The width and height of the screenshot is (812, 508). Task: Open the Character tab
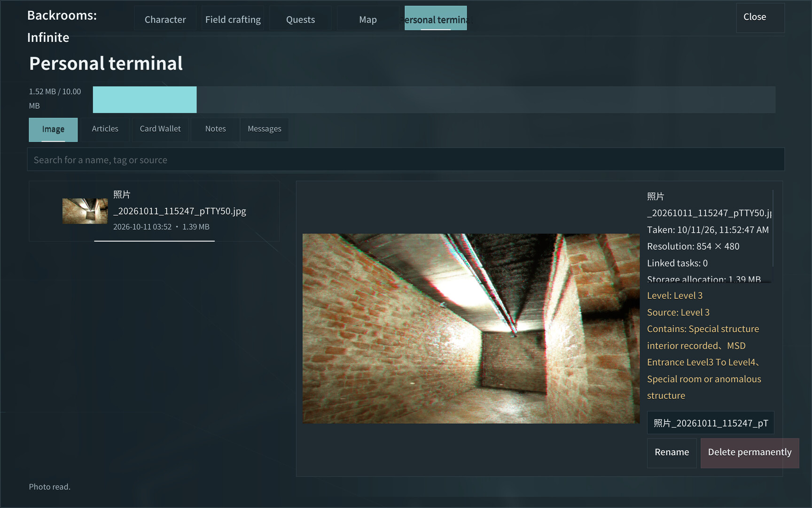pos(165,19)
